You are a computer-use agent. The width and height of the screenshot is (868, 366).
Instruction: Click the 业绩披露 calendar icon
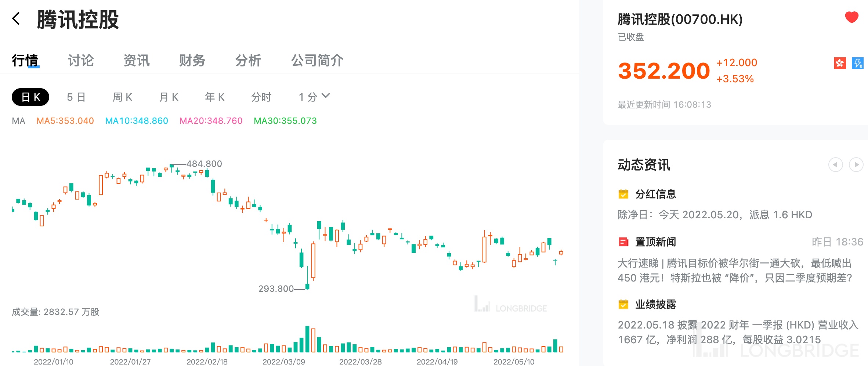[623, 304]
